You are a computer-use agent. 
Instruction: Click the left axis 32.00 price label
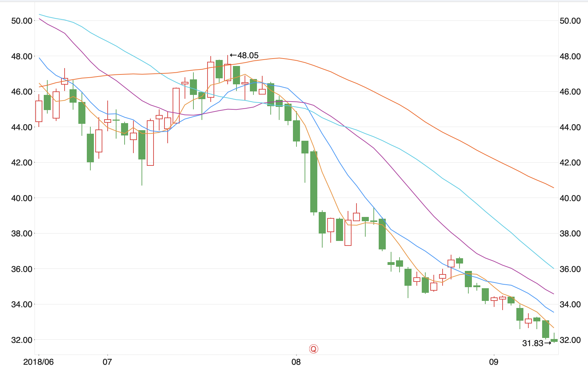[22, 340]
